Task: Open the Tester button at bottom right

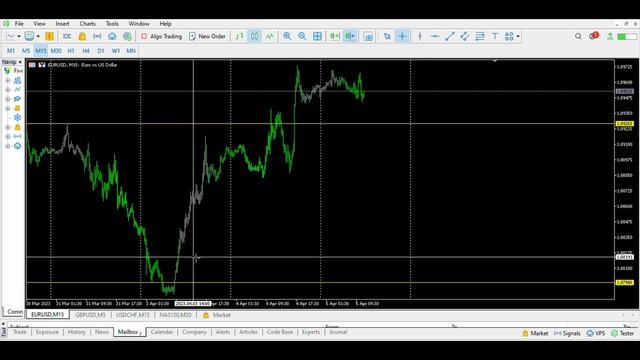Action: click(x=623, y=333)
